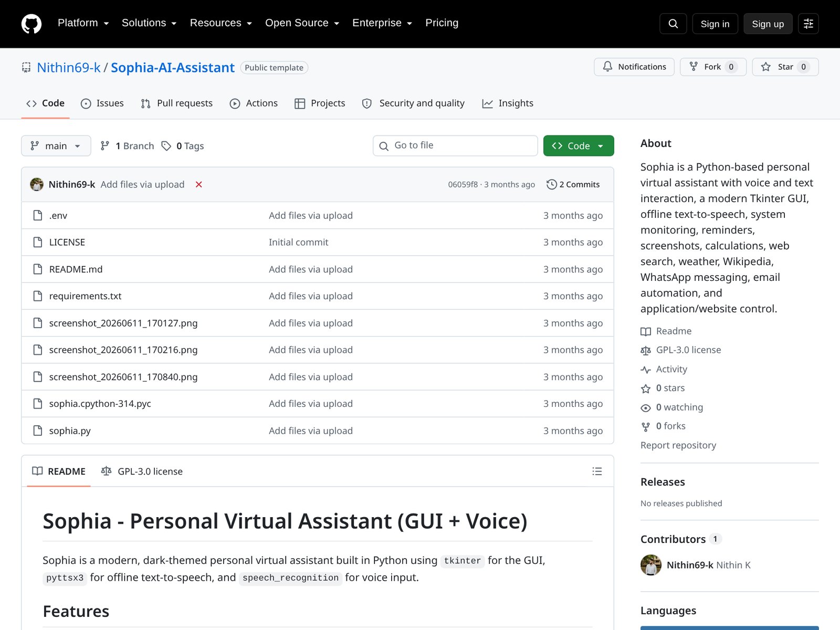This screenshot has height=630, width=840.
Task: Open the Nithin69-k owner link
Action: (69, 68)
